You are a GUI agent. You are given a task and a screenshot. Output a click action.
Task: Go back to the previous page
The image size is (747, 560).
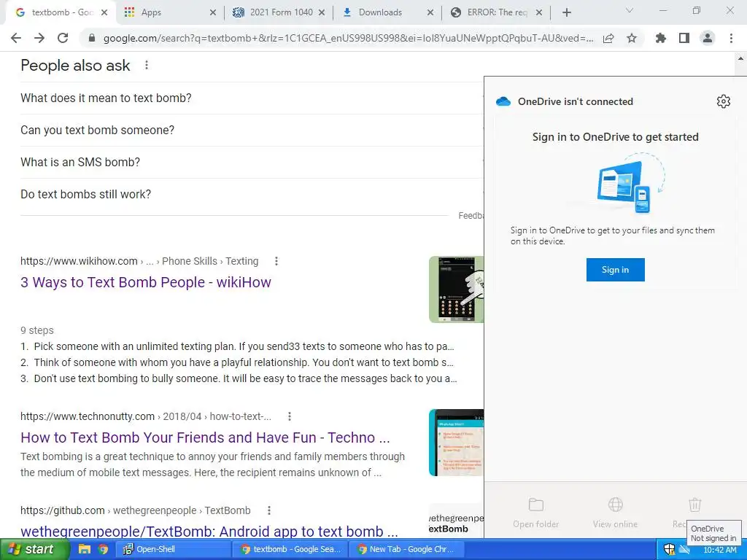[16, 38]
